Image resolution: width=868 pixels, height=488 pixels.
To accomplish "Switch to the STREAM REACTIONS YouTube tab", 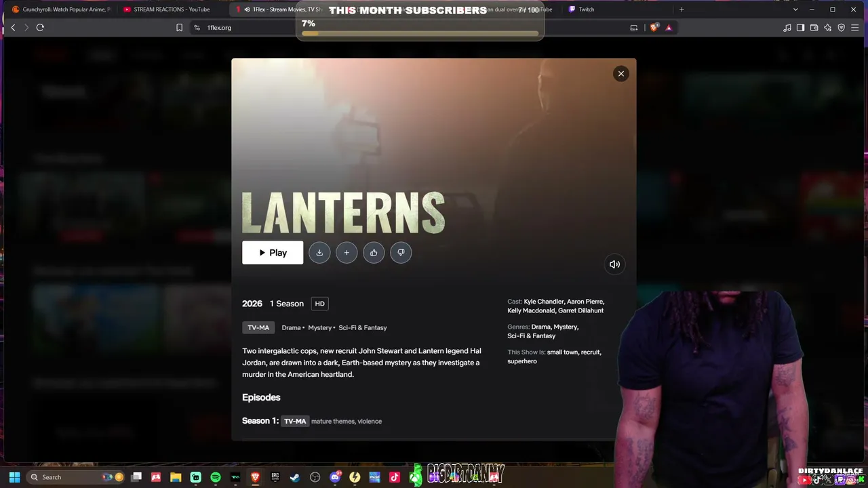I will coord(172,9).
